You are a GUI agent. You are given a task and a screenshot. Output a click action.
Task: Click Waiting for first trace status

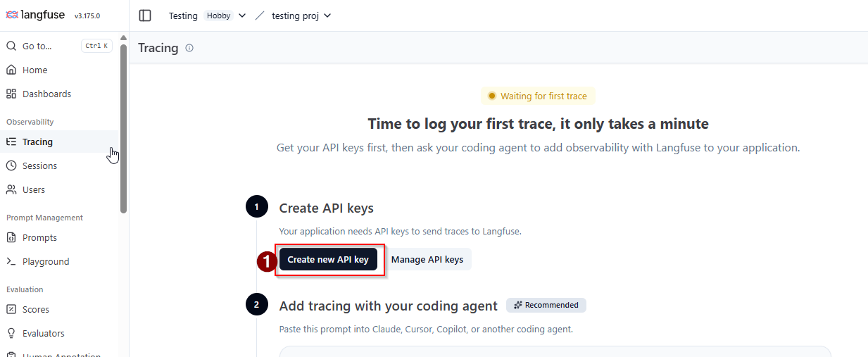(539, 96)
